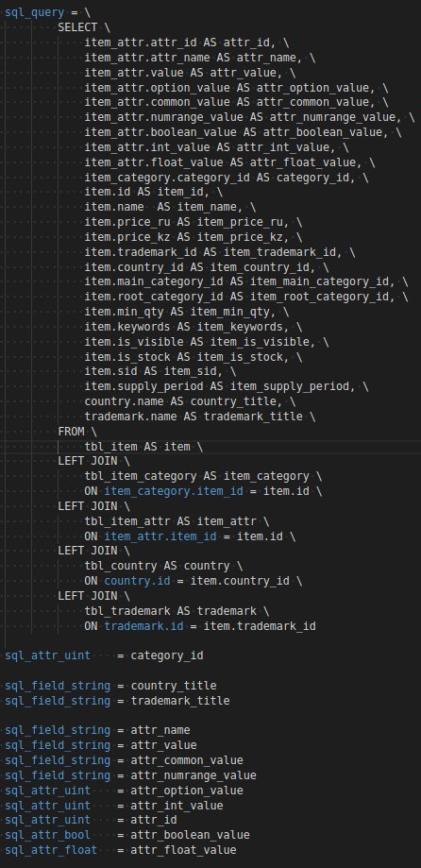
Task: Click the item_category.category_id AS category_id line
Action: (x=227, y=177)
